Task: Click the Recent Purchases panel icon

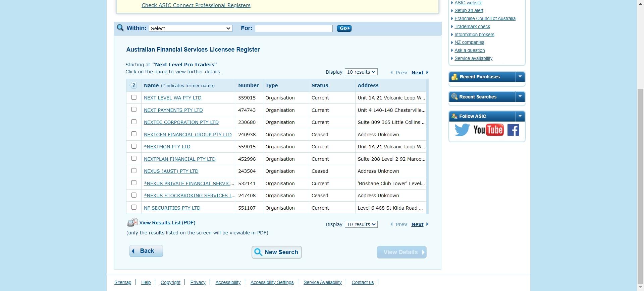Action: point(454,77)
